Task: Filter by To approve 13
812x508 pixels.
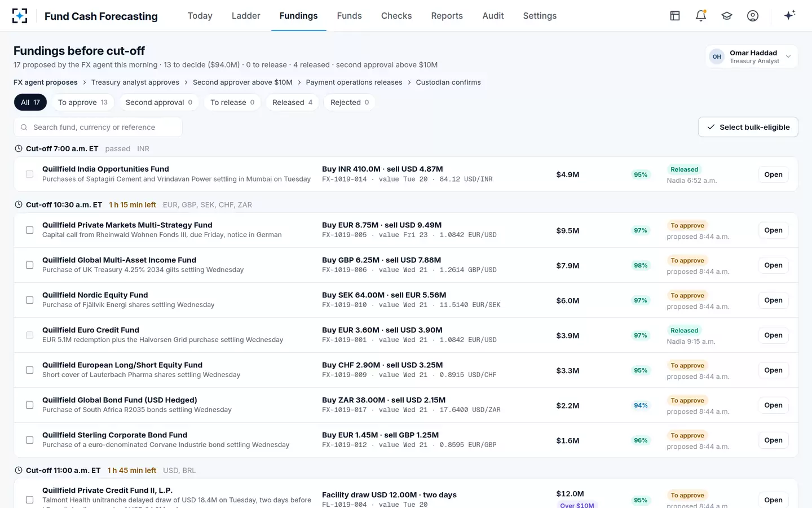Action: pyautogui.click(x=83, y=102)
